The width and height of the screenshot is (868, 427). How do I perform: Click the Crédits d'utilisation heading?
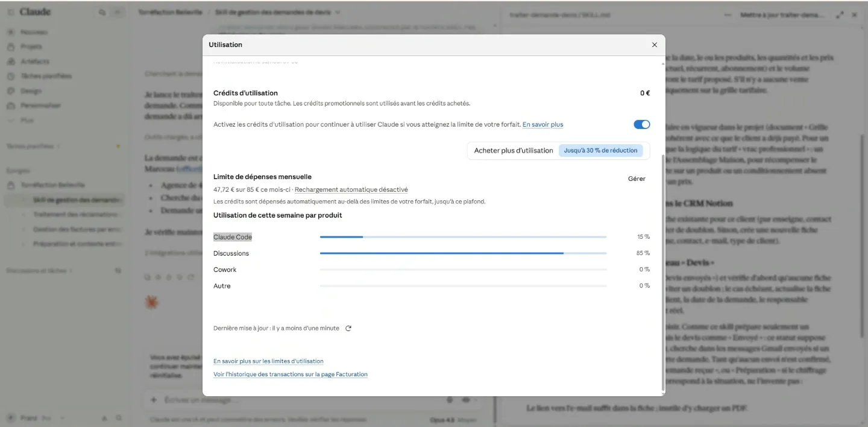tap(245, 93)
